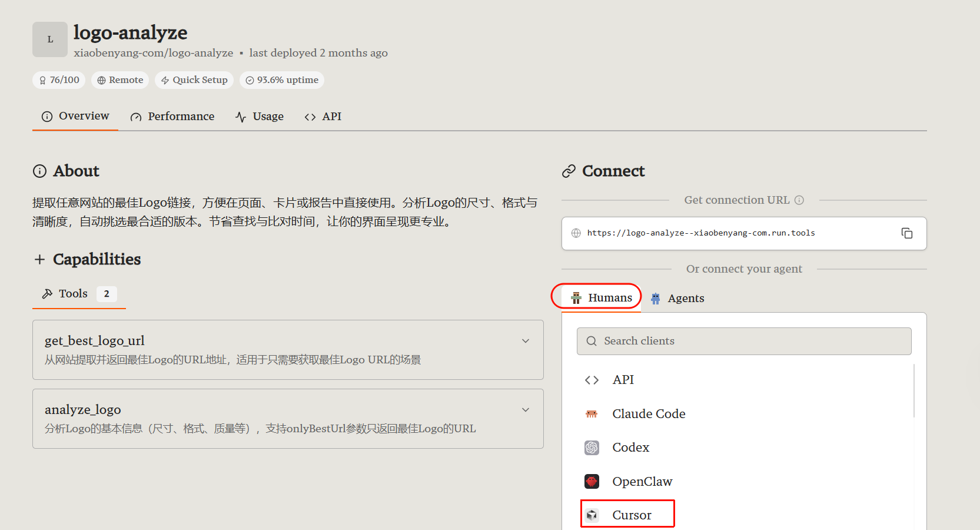Click the Capabilities heading text

click(x=97, y=260)
